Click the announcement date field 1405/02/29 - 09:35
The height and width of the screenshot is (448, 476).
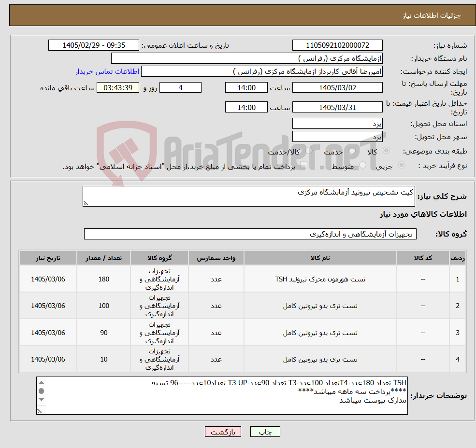(93, 45)
